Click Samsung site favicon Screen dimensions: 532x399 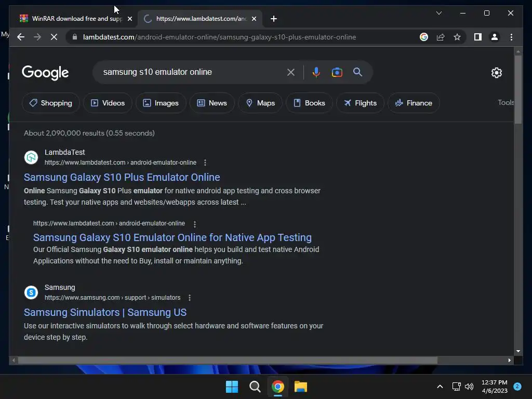31,292
